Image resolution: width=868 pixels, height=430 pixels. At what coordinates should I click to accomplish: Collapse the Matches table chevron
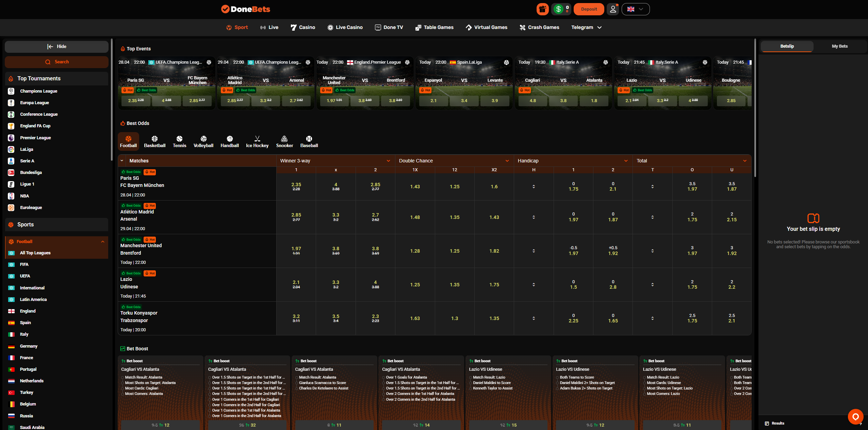122,161
